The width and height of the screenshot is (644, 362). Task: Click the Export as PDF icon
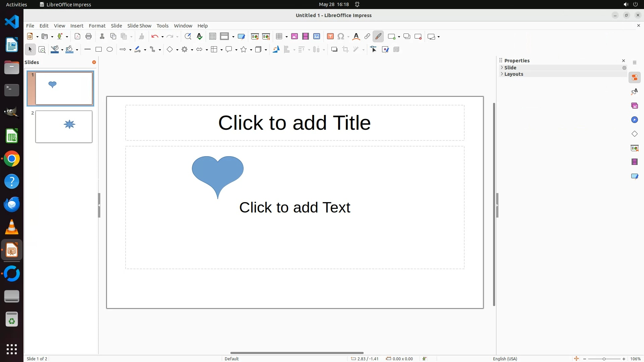77,37
